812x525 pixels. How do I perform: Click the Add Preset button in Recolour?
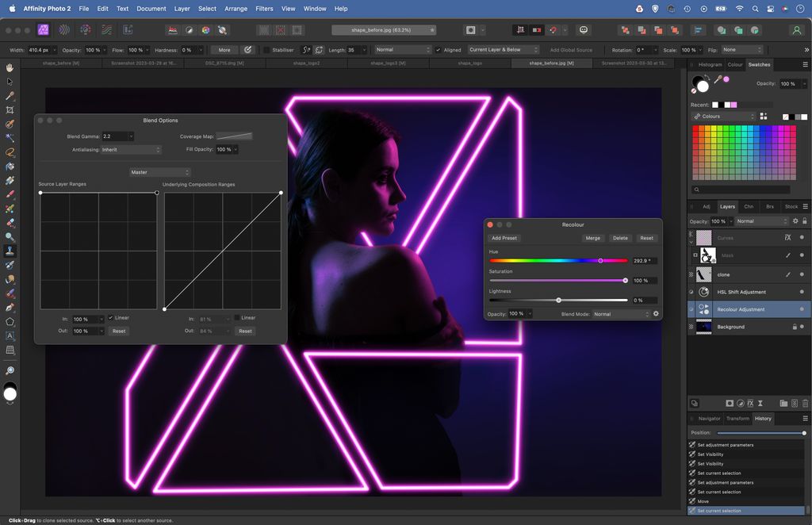[x=504, y=237]
